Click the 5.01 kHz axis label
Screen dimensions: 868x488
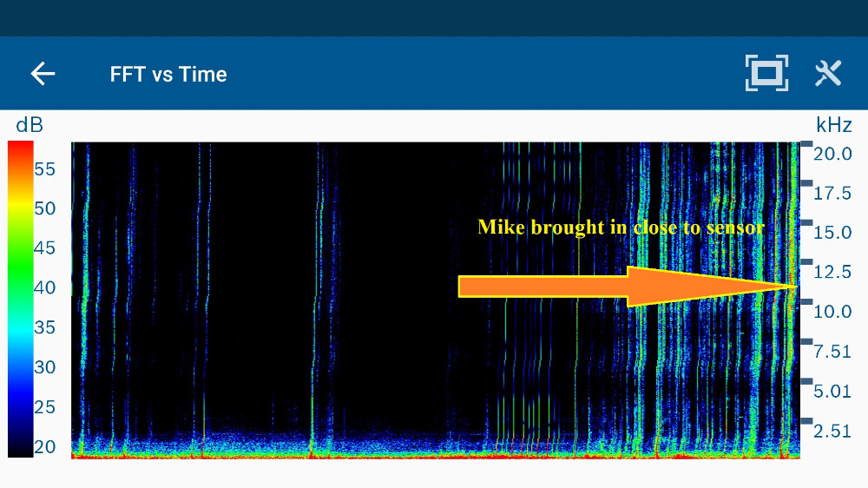pyautogui.click(x=832, y=391)
